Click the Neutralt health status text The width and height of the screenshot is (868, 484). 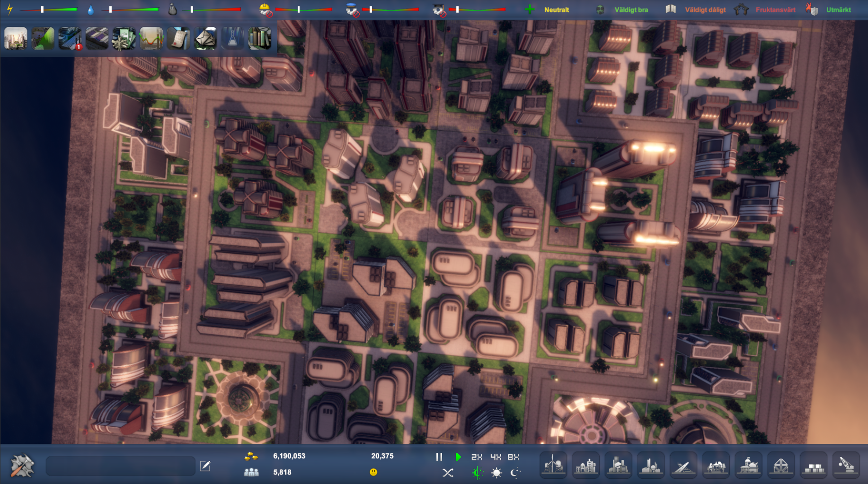point(557,9)
